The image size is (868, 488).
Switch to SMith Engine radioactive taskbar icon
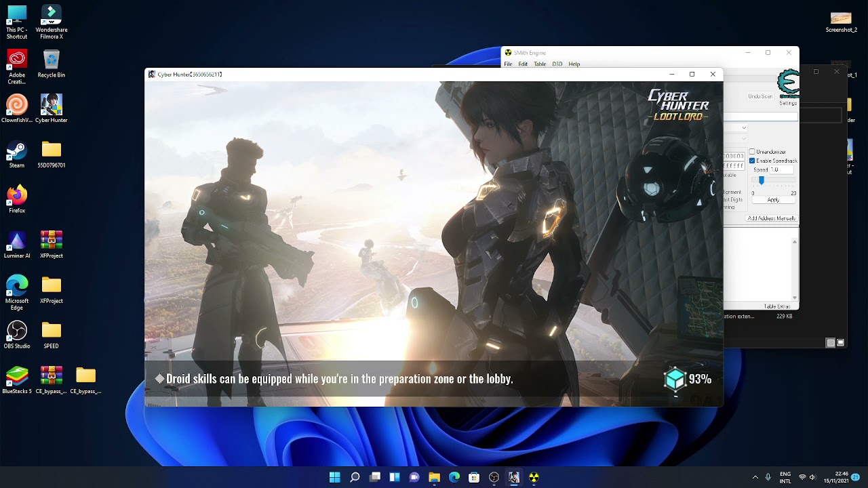pyautogui.click(x=534, y=477)
